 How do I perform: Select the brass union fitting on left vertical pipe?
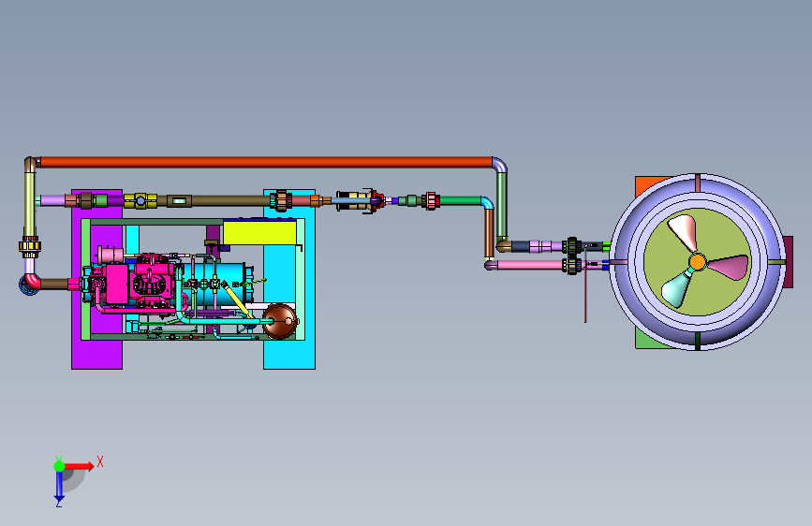(x=30, y=247)
